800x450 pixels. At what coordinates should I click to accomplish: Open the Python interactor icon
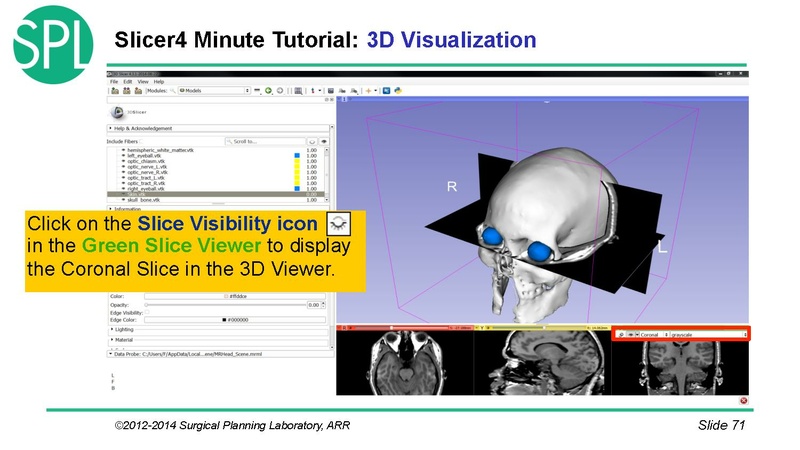pos(398,91)
